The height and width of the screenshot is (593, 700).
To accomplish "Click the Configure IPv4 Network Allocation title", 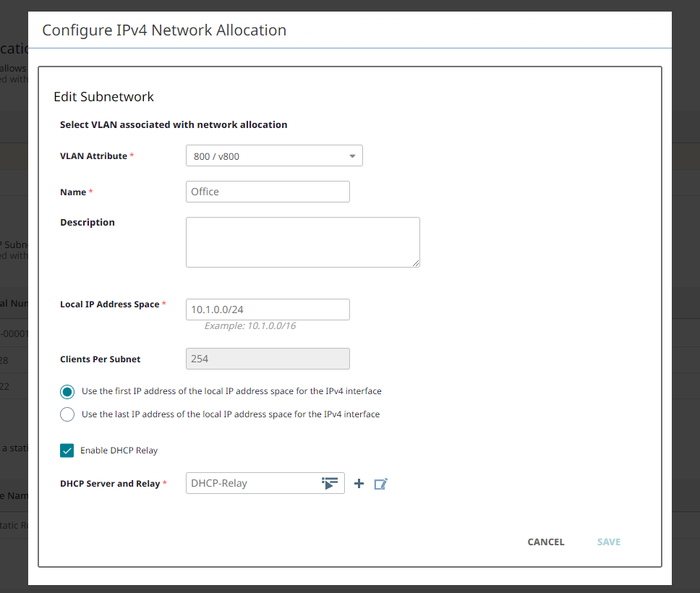I will pyautogui.click(x=163, y=30).
